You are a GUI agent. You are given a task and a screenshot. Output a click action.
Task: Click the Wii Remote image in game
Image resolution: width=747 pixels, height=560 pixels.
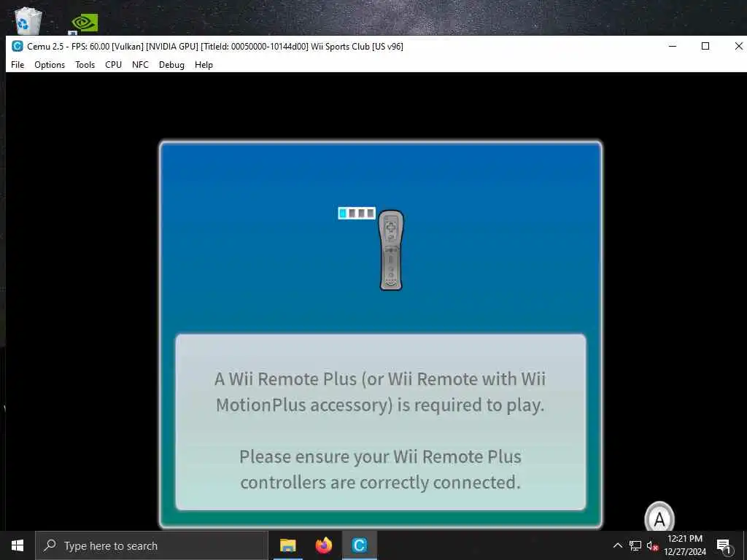tap(391, 250)
